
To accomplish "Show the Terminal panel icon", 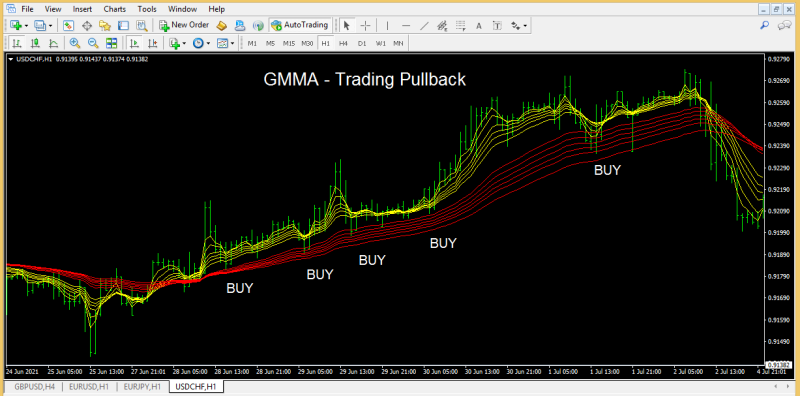I will pyautogui.click(x=123, y=25).
